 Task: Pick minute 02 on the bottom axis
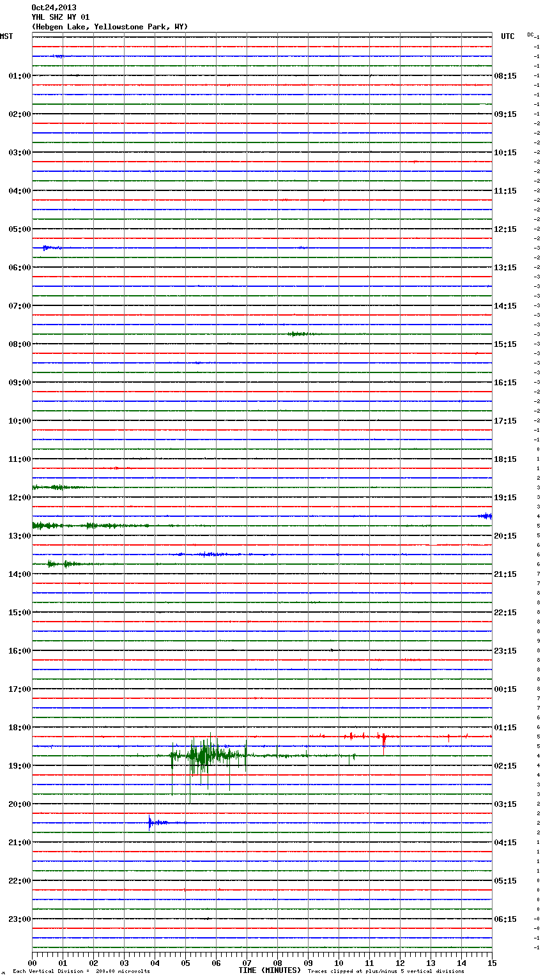93,963
